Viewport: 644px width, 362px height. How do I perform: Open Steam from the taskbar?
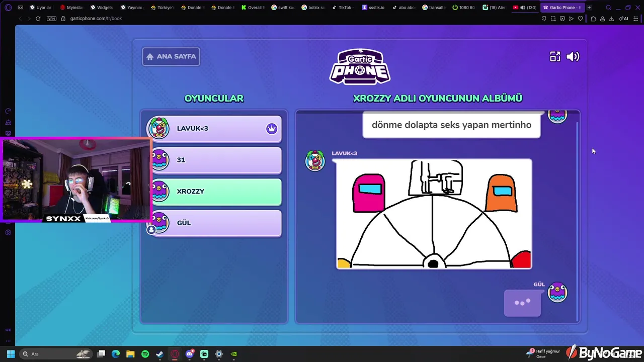159,354
